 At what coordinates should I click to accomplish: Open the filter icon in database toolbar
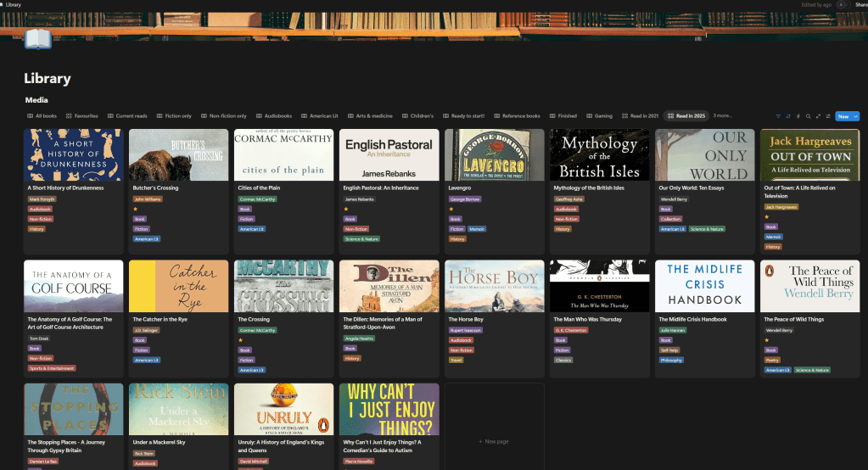(778, 116)
